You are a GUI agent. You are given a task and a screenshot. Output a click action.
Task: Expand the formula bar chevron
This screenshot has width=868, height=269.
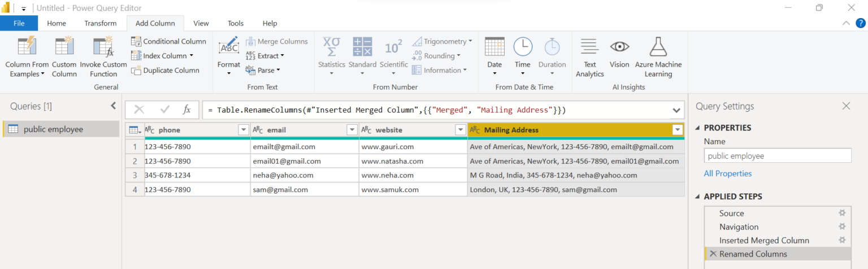676,110
